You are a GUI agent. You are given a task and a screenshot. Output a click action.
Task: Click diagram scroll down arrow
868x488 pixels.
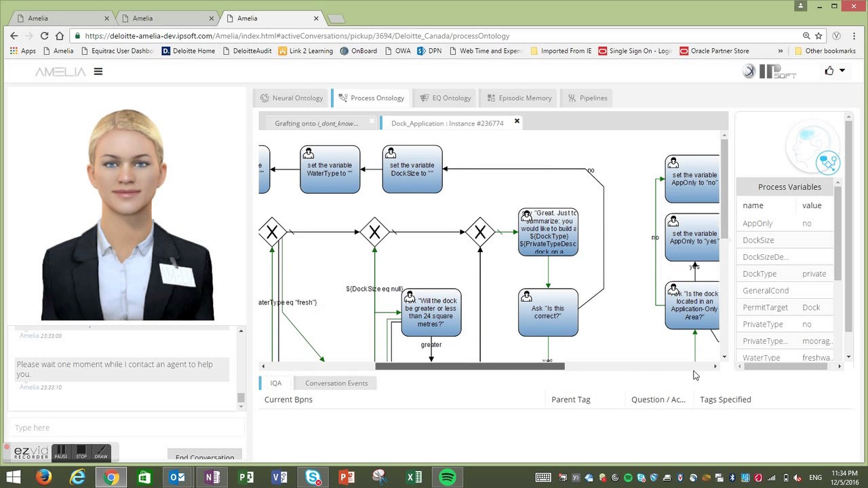724,357
